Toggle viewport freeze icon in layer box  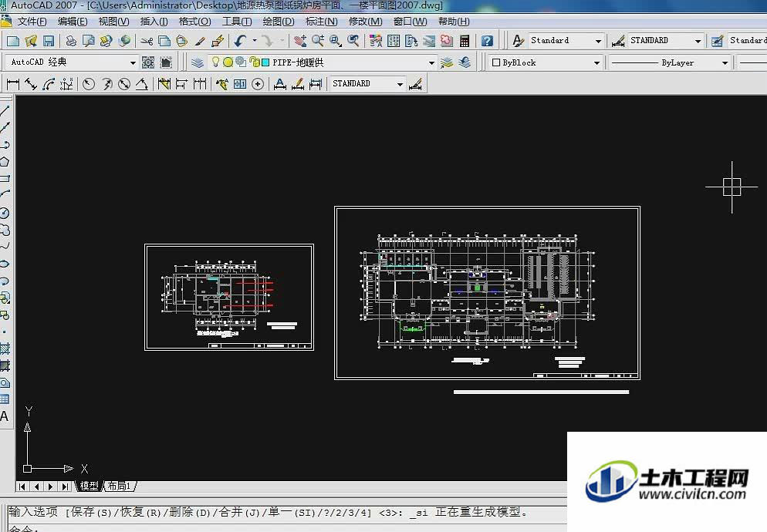pos(241,62)
